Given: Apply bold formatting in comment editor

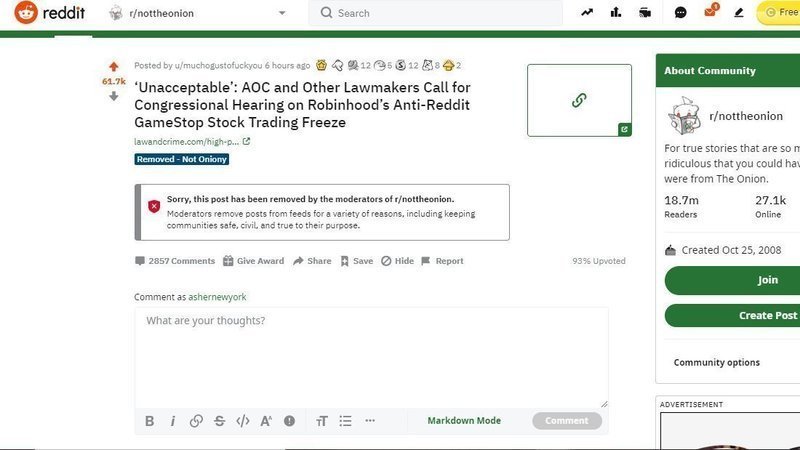Looking at the screenshot, I should coord(149,421).
